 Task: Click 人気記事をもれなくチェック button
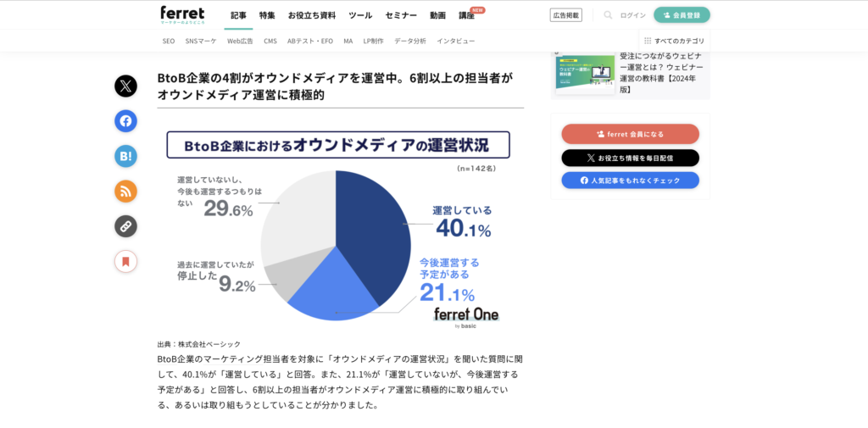[x=630, y=181]
